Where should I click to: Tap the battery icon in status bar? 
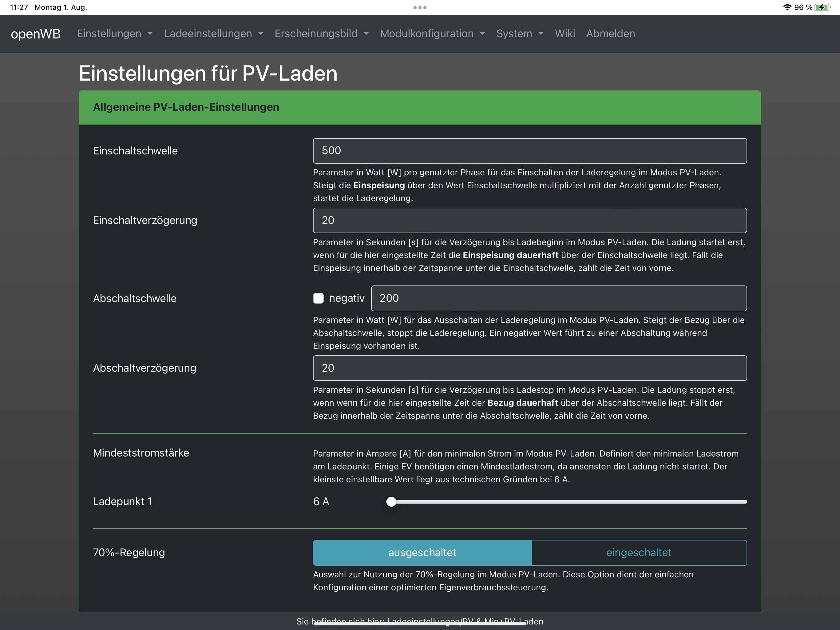click(822, 7)
